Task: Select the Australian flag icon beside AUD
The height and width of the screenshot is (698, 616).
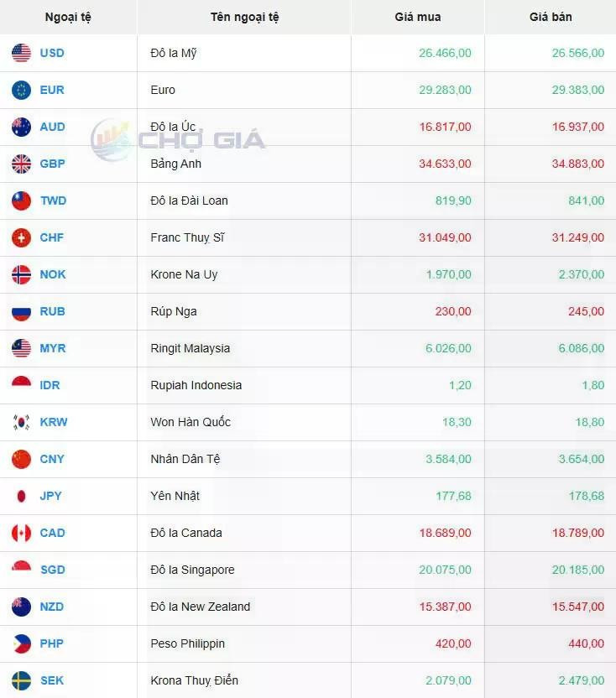Action: coord(21,127)
